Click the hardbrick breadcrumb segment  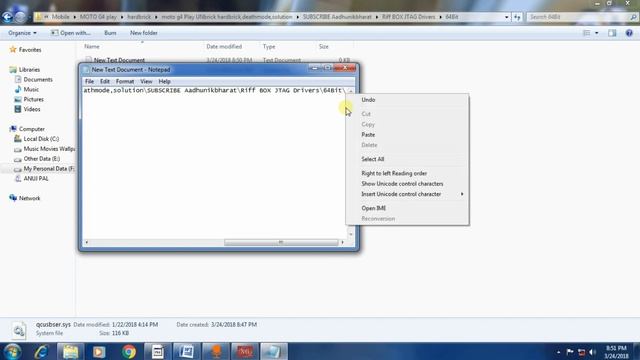pyautogui.click(x=139, y=17)
